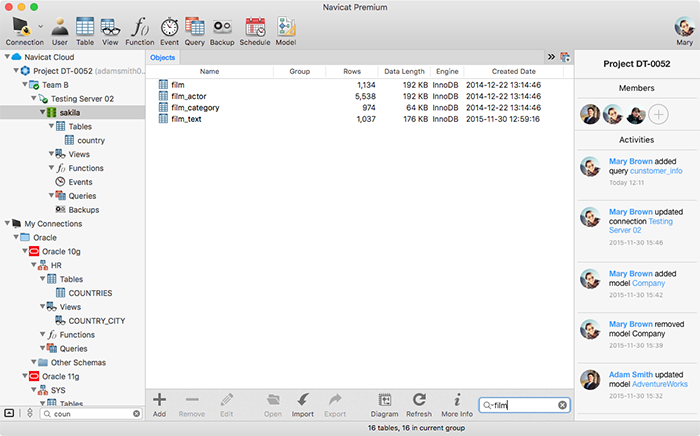700x436 pixels.
Task: Click the Edit pencil button
Action: click(227, 405)
